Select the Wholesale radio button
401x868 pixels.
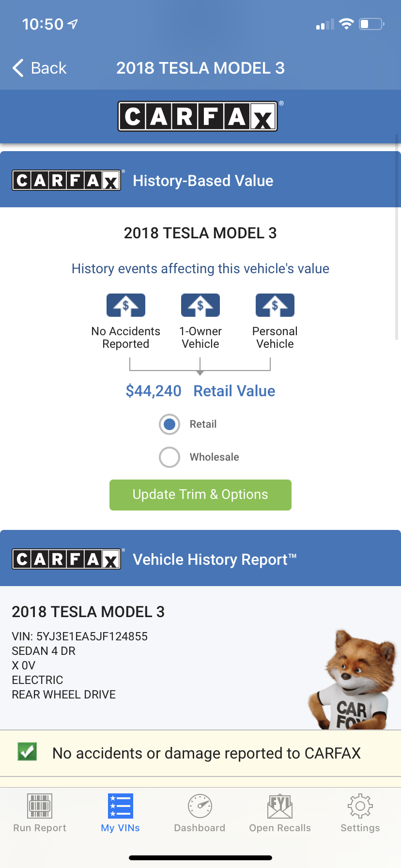click(170, 457)
